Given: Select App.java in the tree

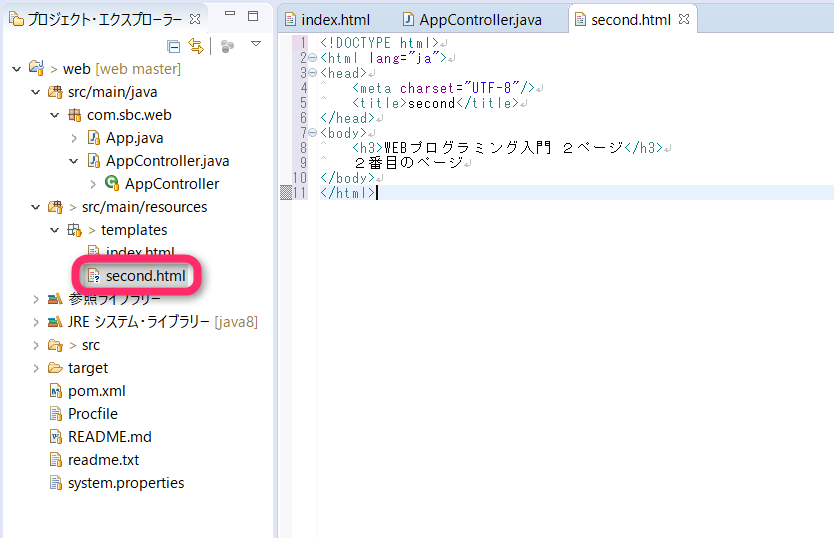Looking at the screenshot, I should point(135,138).
